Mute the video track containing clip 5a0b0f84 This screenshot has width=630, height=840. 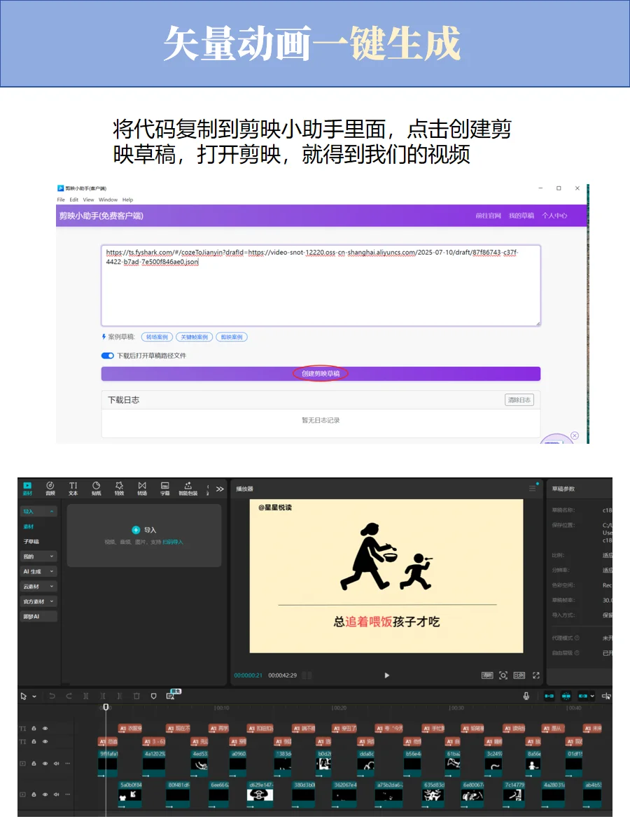[x=57, y=794]
